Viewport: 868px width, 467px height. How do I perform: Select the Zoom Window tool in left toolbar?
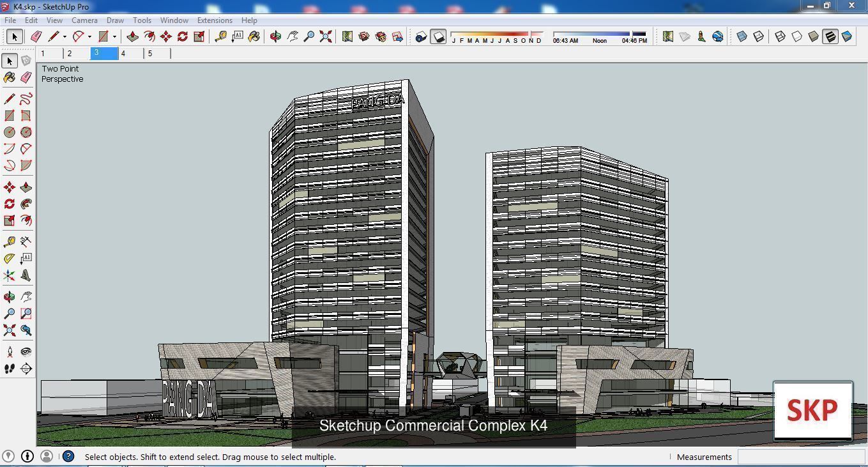[26, 314]
